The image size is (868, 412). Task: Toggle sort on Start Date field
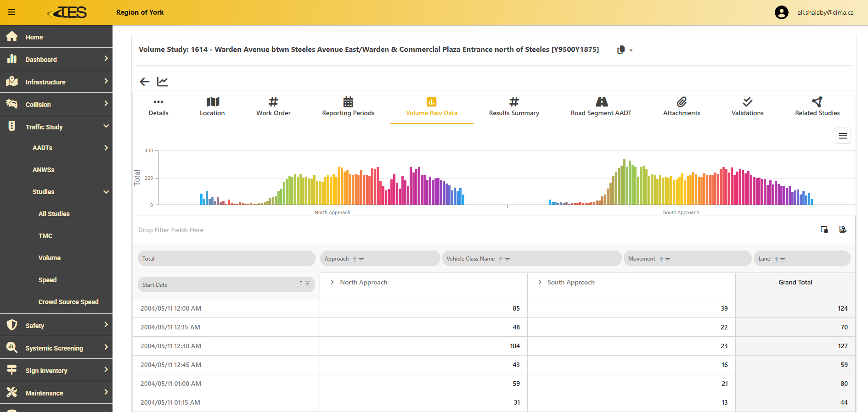pos(301,283)
